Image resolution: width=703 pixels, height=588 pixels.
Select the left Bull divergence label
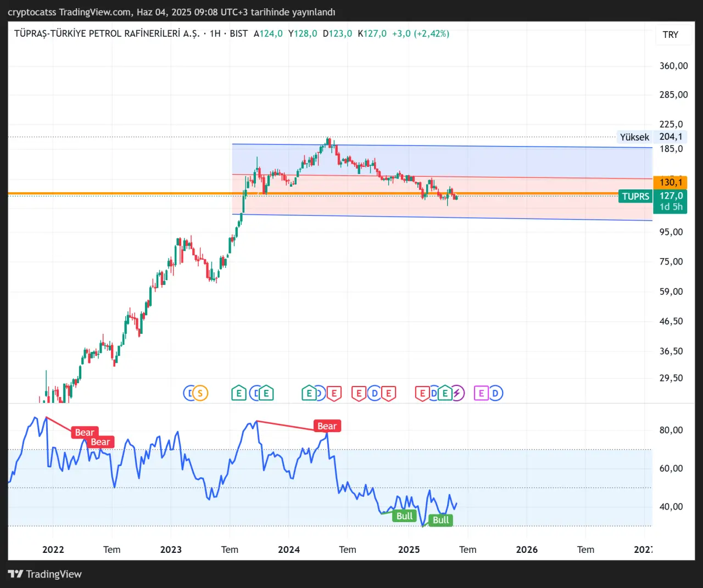(x=405, y=516)
